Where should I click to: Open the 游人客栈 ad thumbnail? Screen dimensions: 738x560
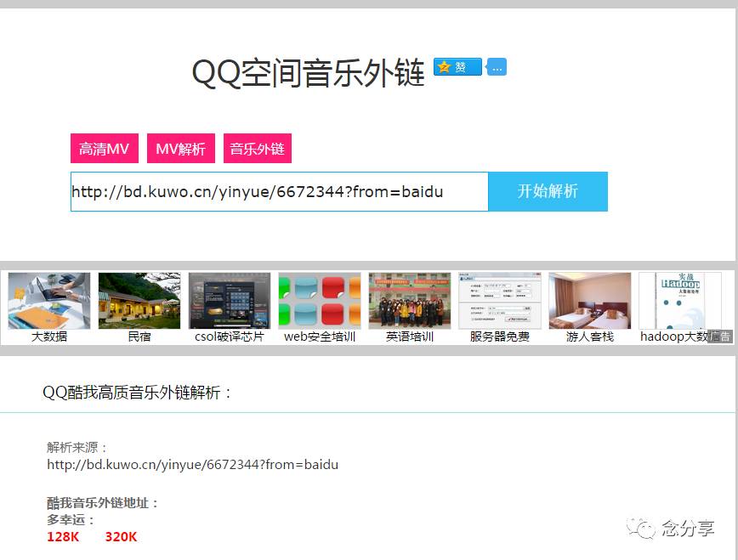[x=590, y=301]
